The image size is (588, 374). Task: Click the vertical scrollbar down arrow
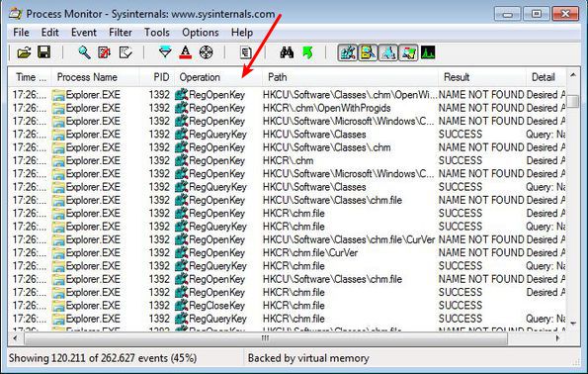coord(573,323)
